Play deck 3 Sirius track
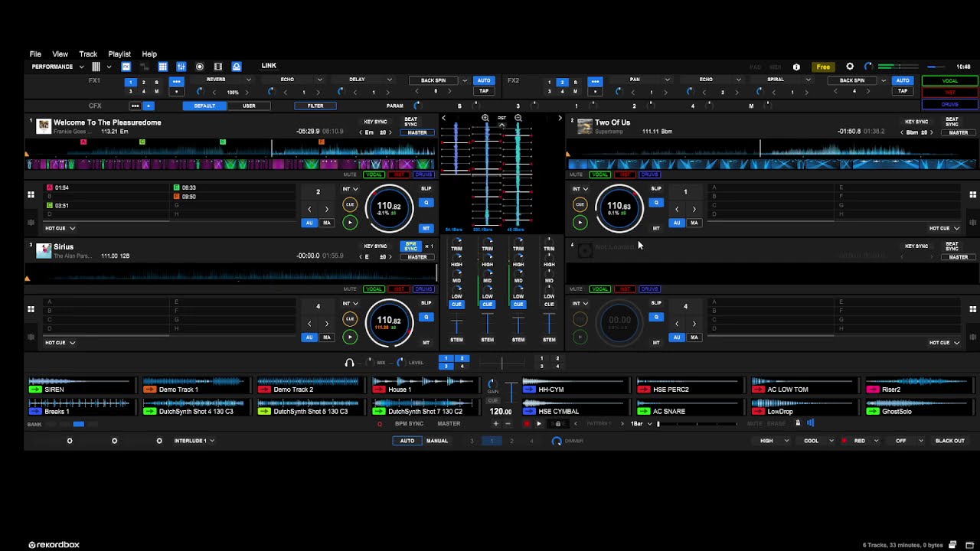Image resolution: width=980 pixels, height=551 pixels. point(350,337)
